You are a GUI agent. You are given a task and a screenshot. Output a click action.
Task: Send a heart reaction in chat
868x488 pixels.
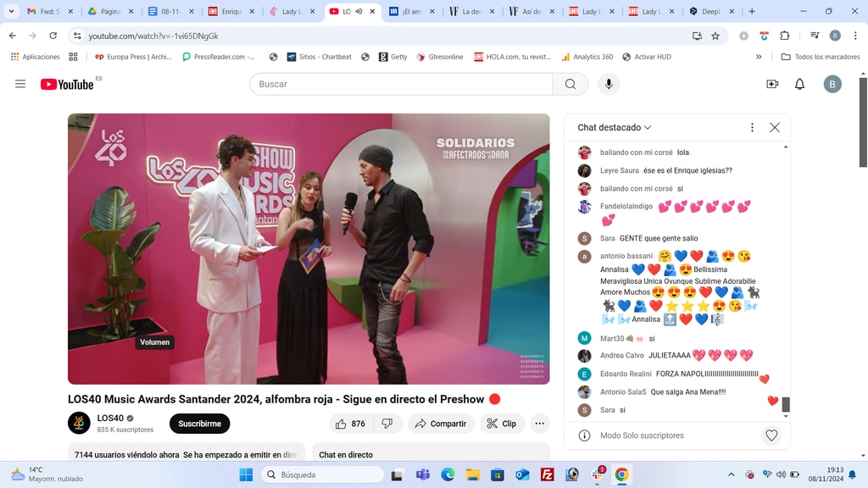771,435
